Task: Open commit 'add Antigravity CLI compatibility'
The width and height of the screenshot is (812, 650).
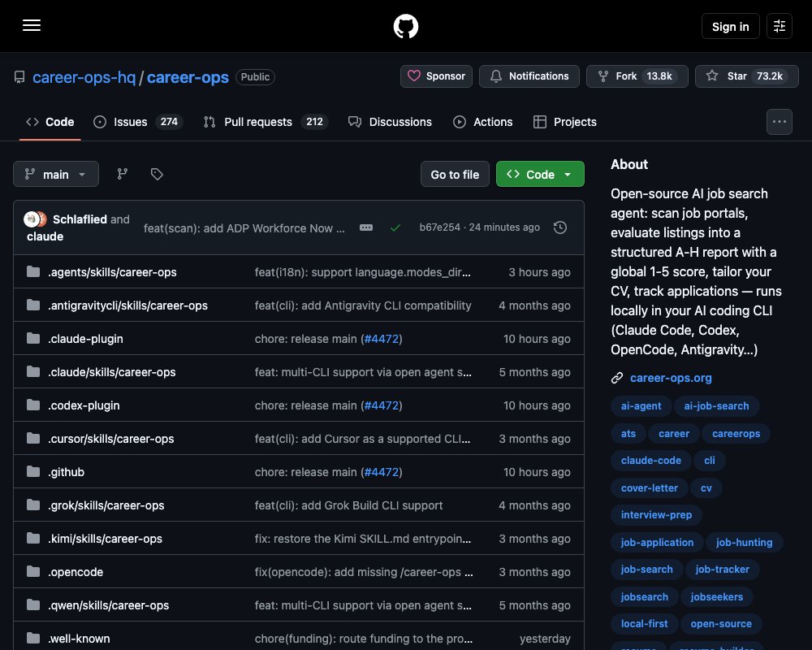Action: tap(363, 305)
